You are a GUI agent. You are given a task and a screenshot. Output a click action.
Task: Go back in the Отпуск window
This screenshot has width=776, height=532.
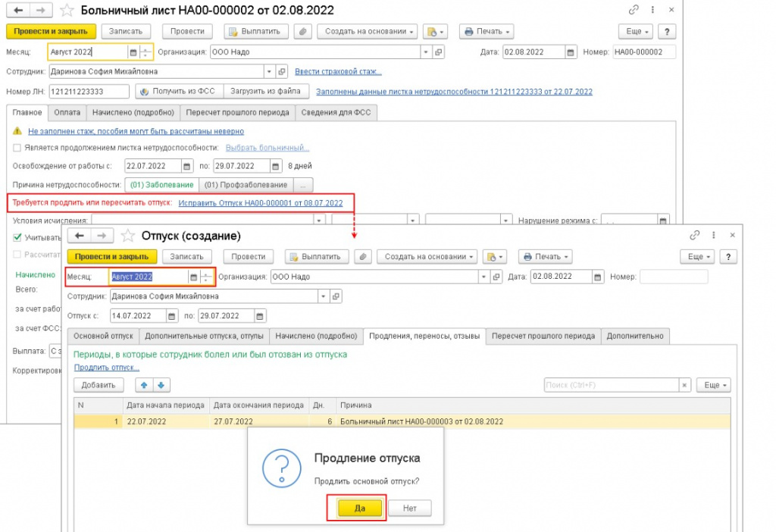[79, 236]
